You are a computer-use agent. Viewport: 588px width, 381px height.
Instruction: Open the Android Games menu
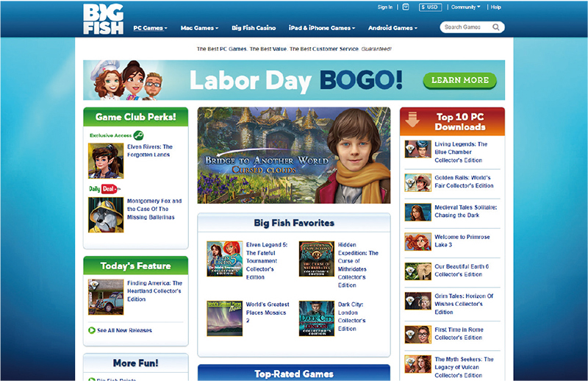(392, 28)
